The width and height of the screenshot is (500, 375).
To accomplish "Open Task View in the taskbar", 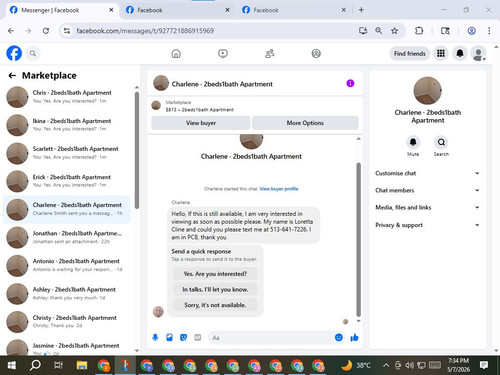I will (x=58, y=366).
